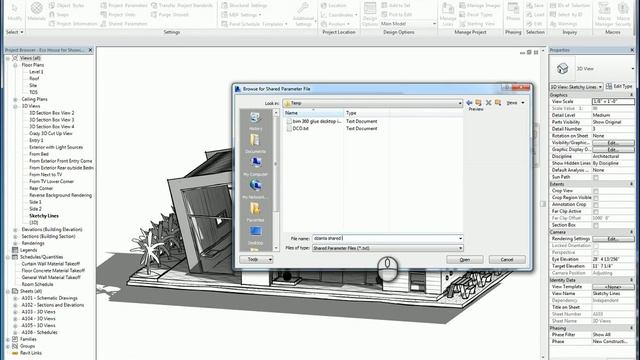
Task: Expand the Families tree node
Action: click(8, 339)
